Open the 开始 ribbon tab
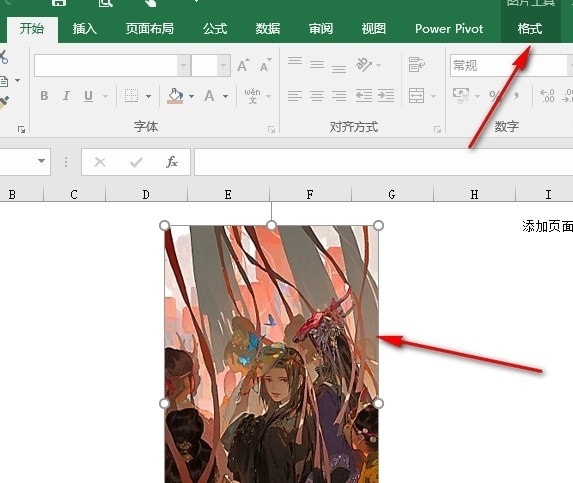573x483 pixels. (x=32, y=28)
